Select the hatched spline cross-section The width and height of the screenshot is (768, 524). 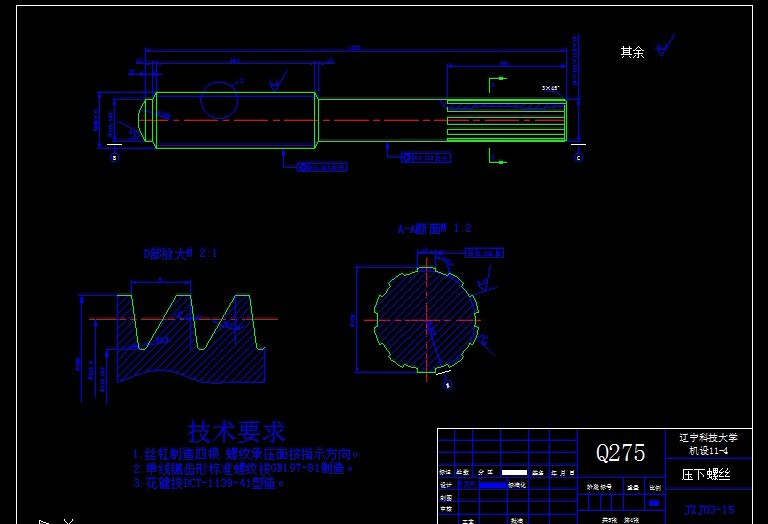click(x=426, y=320)
